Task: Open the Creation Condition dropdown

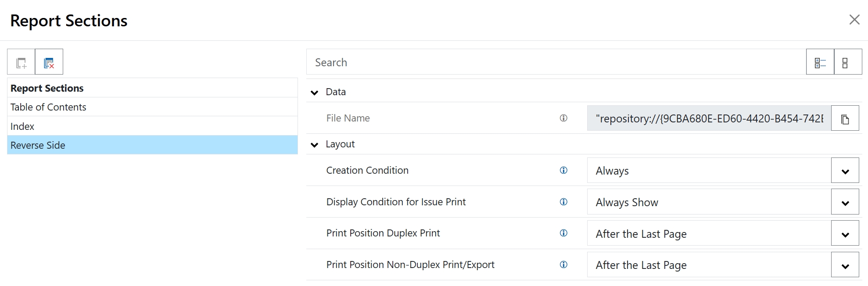Action: click(845, 171)
